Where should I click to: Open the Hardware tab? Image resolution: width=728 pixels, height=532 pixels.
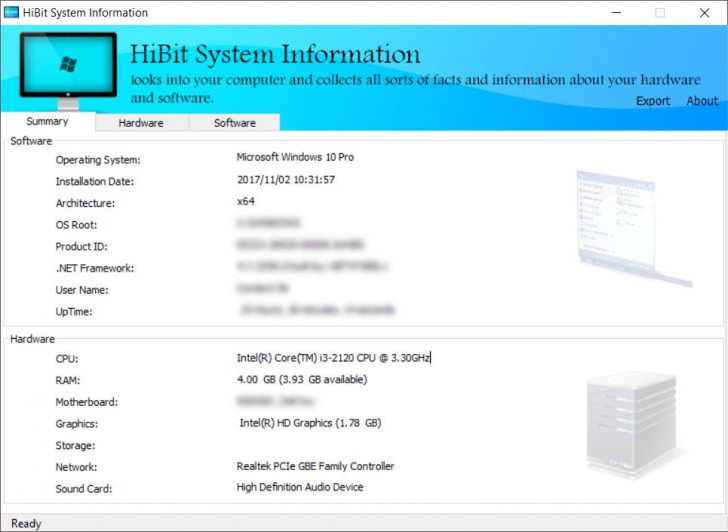coord(141,123)
